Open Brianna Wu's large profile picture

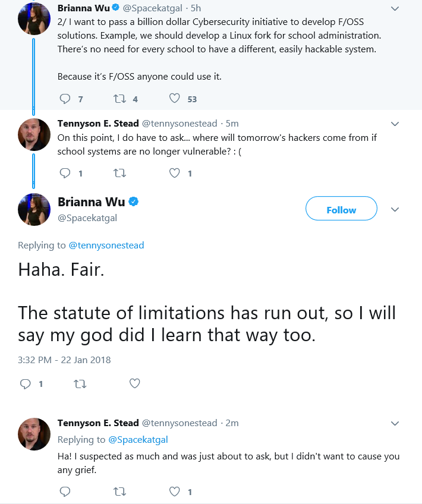tap(34, 210)
